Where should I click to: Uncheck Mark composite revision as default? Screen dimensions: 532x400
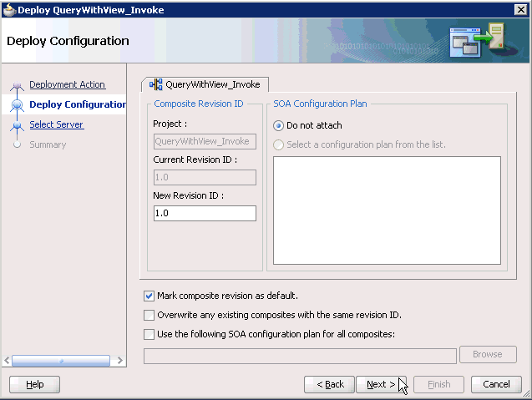pyautogui.click(x=149, y=296)
